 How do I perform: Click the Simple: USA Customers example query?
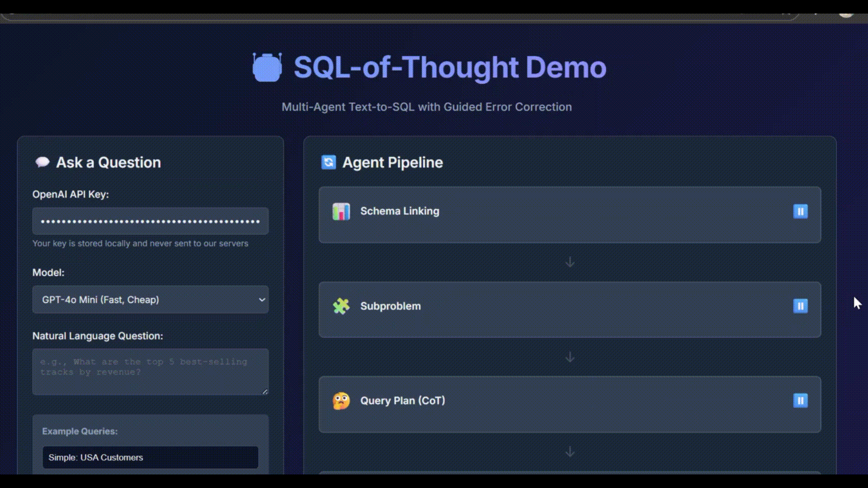[150, 457]
